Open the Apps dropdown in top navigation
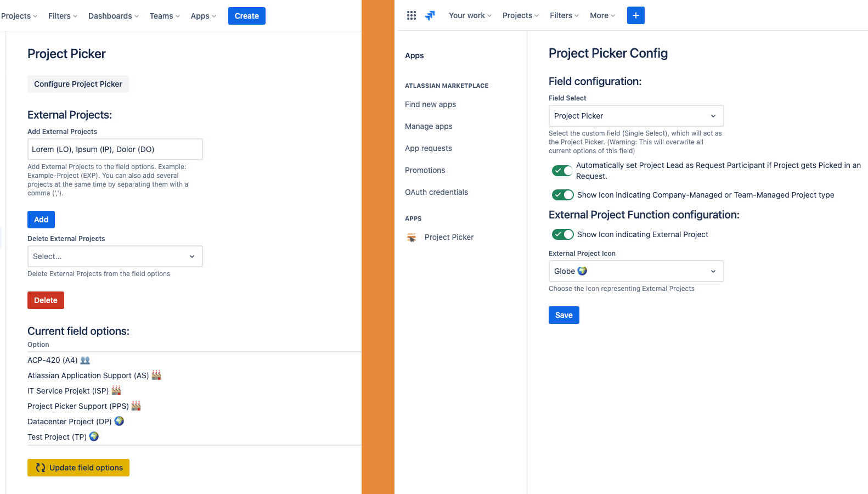Image resolution: width=868 pixels, height=494 pixels. pos(203,16)
